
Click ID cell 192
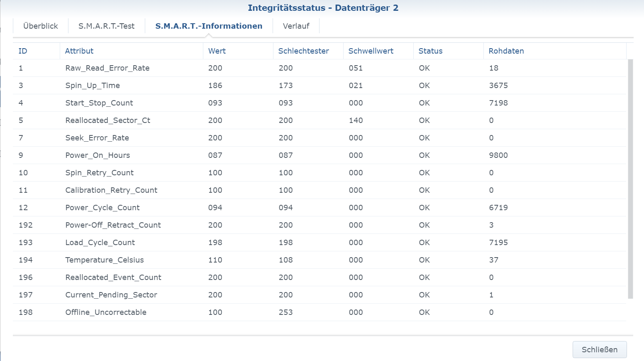tap(26, 225)
